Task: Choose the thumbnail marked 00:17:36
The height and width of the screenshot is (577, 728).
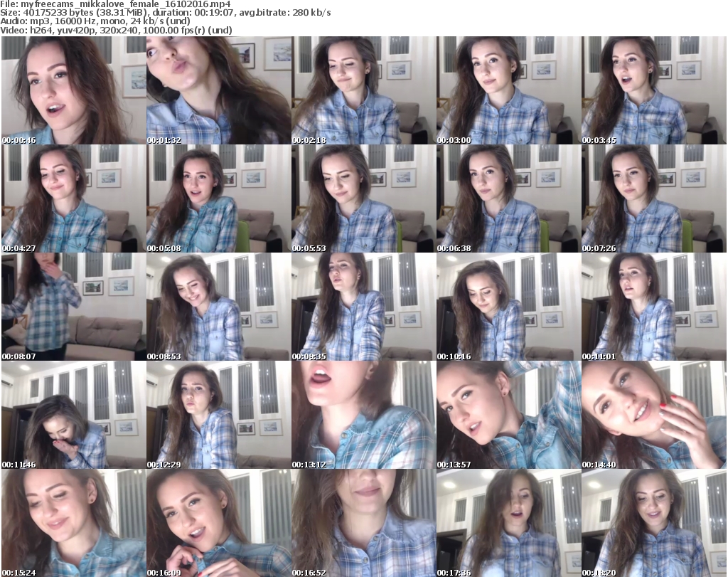Action: click(508, 523)
